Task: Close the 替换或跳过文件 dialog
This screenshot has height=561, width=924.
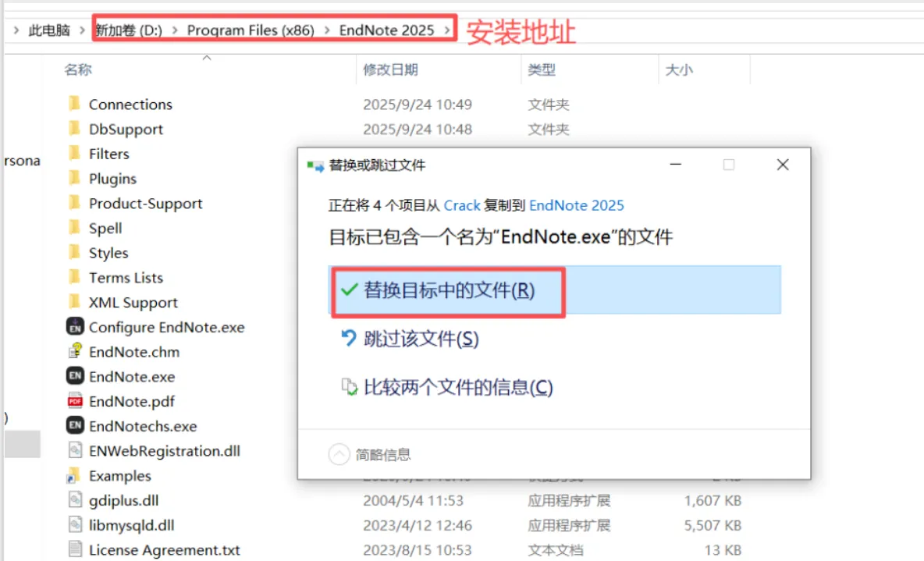Action: (783, 165)
